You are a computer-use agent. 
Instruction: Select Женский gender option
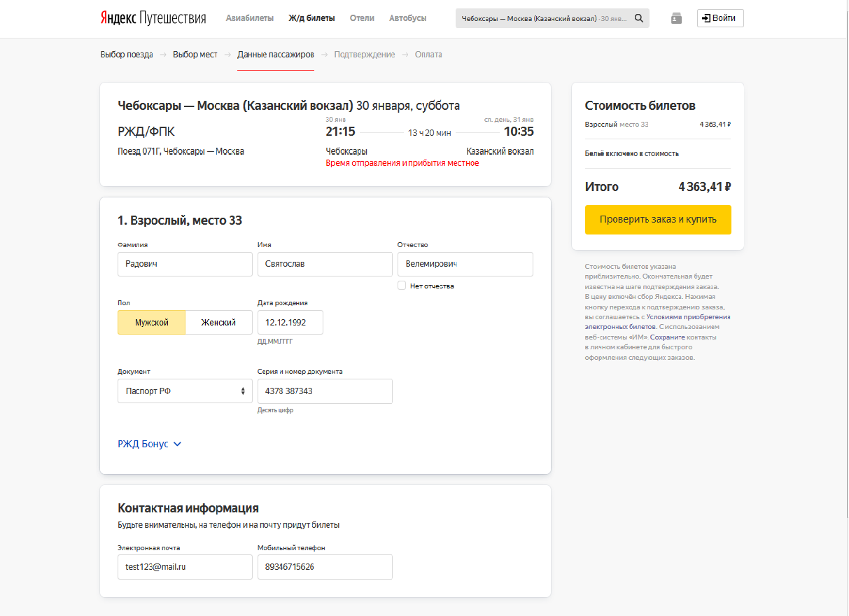point(218,323)
